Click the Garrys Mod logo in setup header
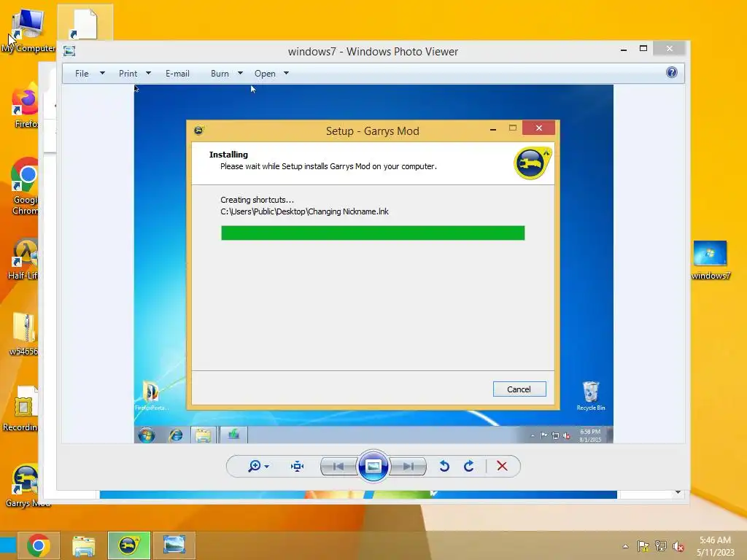 (533, 163)
